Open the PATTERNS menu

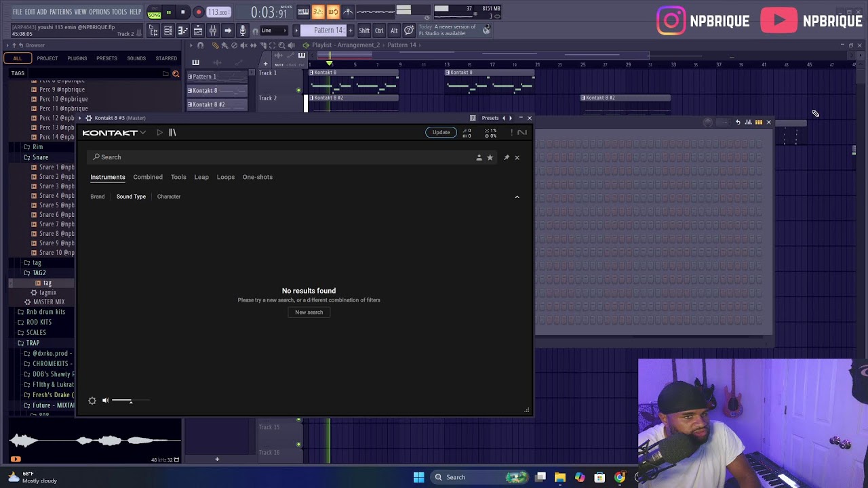(x=60, y=12)
